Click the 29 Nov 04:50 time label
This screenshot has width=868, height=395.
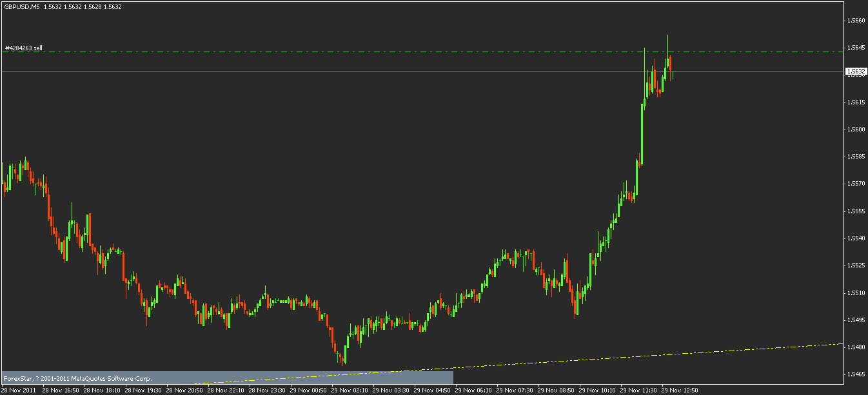click(432, 390)
